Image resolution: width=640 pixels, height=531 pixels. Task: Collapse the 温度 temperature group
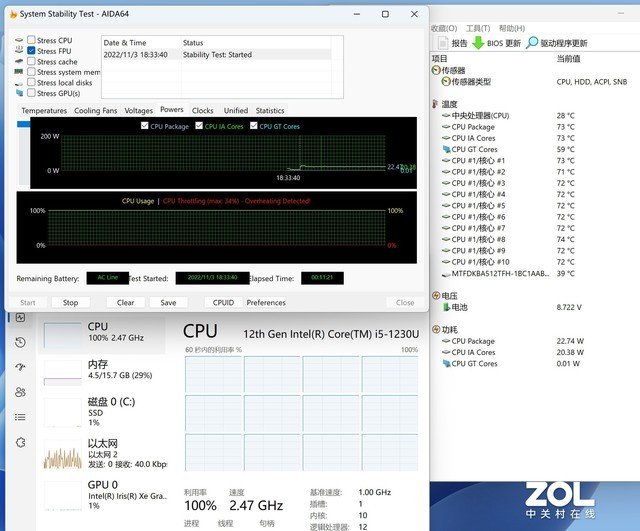(436, 104)
